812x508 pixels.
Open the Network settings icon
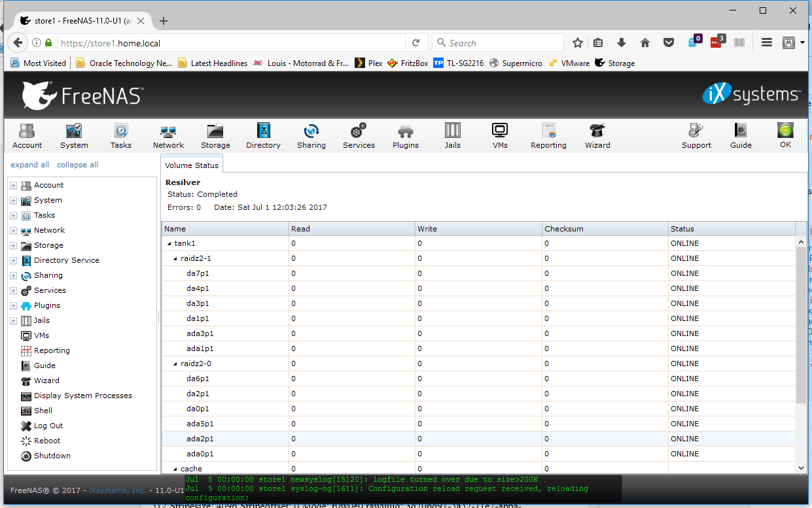[x=168, y=135]
